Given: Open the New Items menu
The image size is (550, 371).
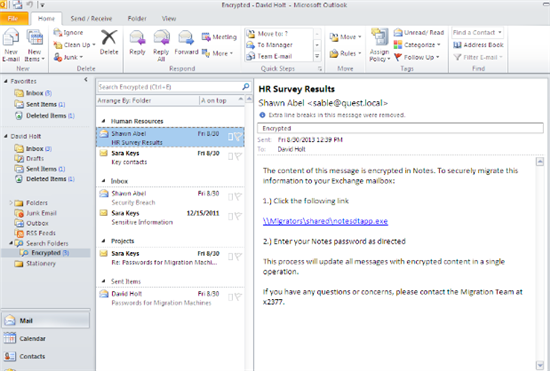Looking at the screenshot, I should 34,46.
